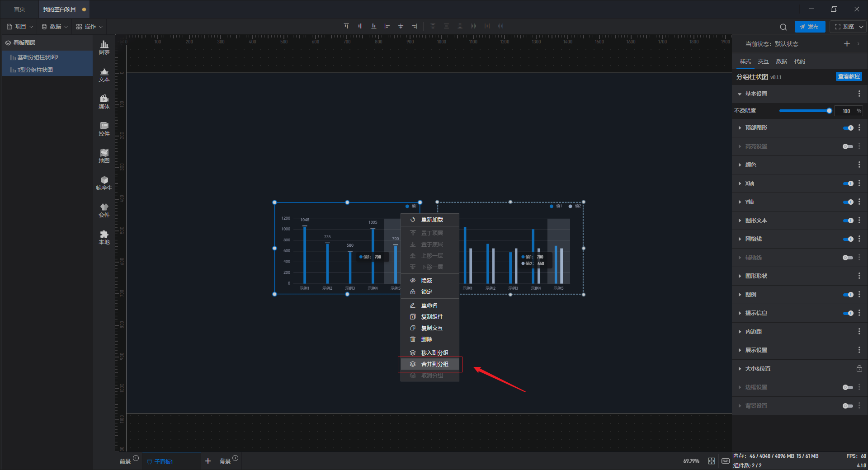Image resolution: width=868 pixels, height=470 pixels.
Task: Enable the 高亮设置 switch
Action: (848, 146)
